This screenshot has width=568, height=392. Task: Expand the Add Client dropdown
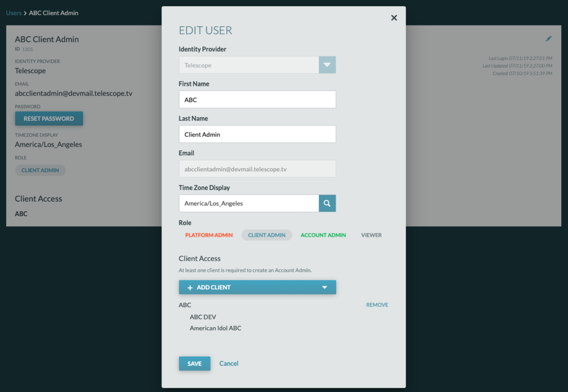[324, 287]
